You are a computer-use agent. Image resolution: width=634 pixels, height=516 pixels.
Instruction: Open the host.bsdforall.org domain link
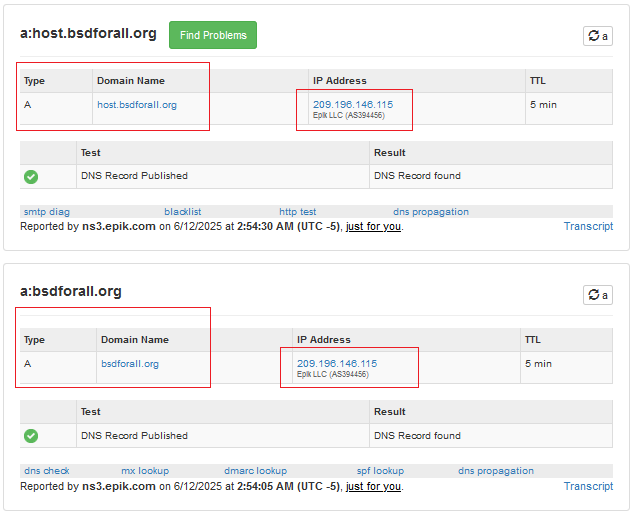[x=137, y=105]
